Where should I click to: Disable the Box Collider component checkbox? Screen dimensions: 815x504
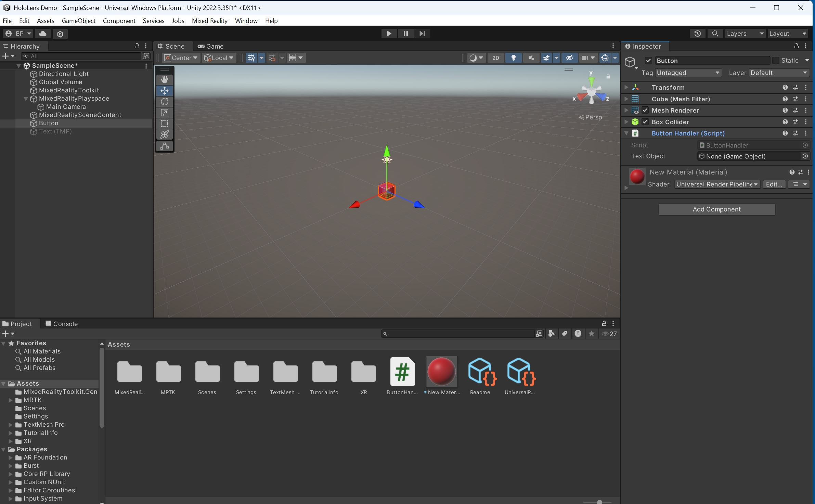coord(645,122)
